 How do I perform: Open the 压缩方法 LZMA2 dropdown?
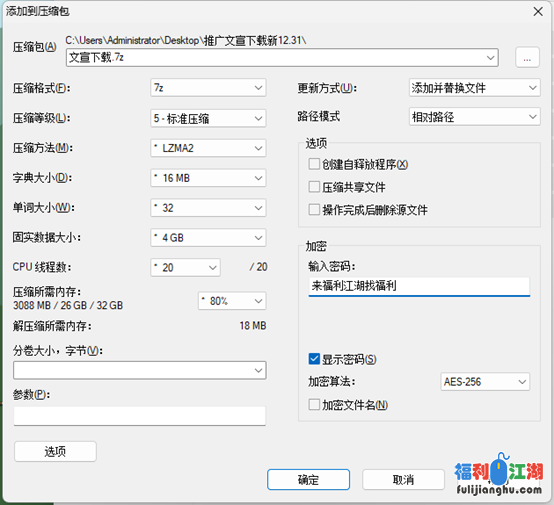click(x=208, y=148)
